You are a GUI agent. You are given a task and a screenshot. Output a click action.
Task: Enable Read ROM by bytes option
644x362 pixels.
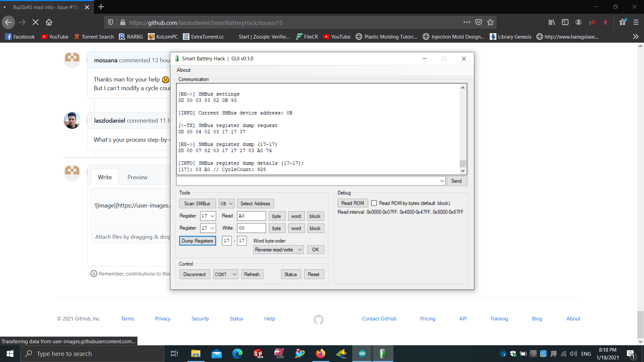click(374, 203)
